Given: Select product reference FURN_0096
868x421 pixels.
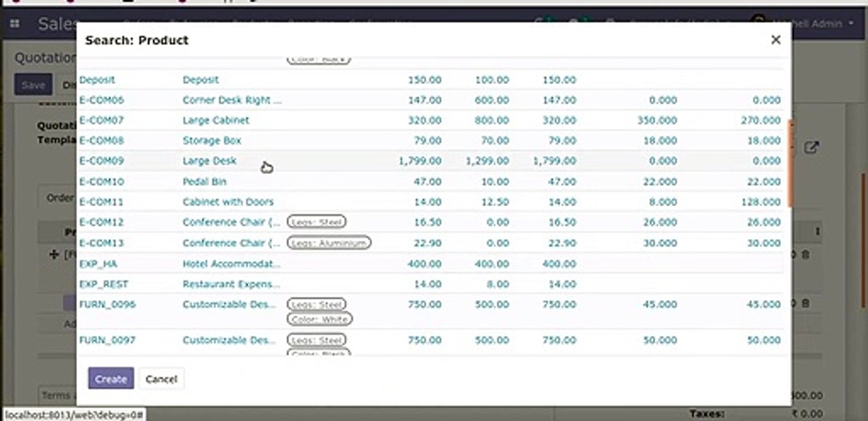Looking at the screenshot, I should (x=107, y=304).
